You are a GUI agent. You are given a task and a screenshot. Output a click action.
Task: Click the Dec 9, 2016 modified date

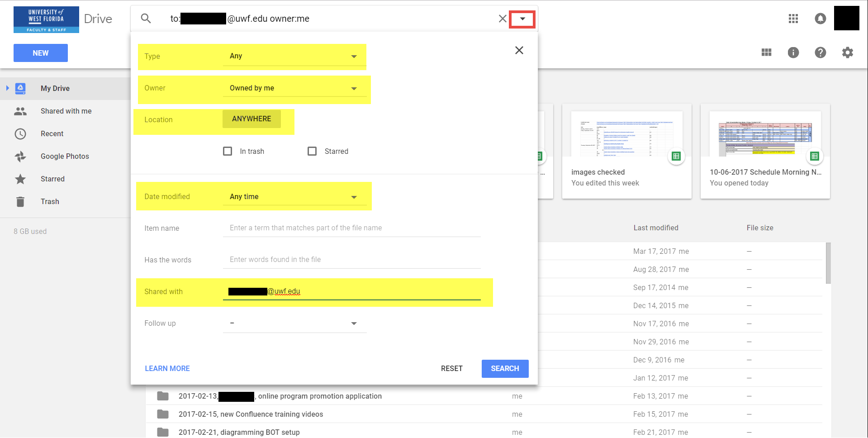click(652, 360)
